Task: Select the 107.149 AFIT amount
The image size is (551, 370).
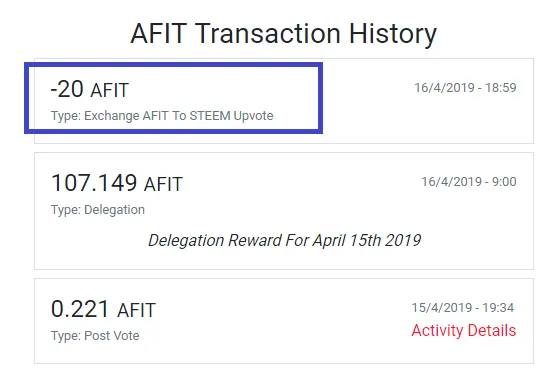Action: click(x=117, y=183)
